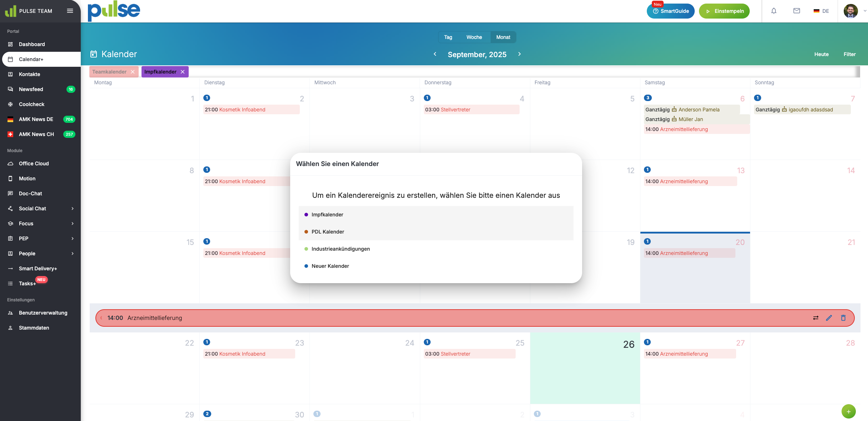Switch to the Woche view tab
The width and height of the screenshot is (868, 421).
474,37
